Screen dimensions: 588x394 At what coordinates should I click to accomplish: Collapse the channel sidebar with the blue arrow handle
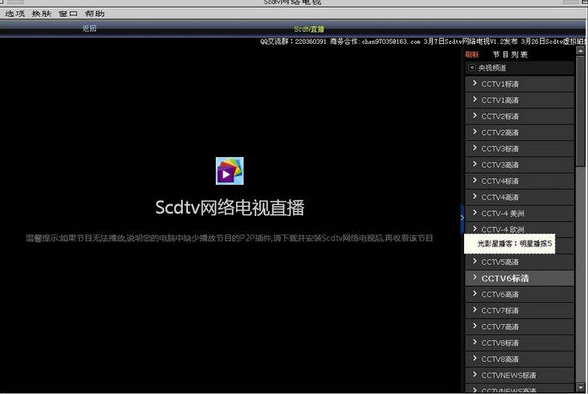click(x=462, y=218)
